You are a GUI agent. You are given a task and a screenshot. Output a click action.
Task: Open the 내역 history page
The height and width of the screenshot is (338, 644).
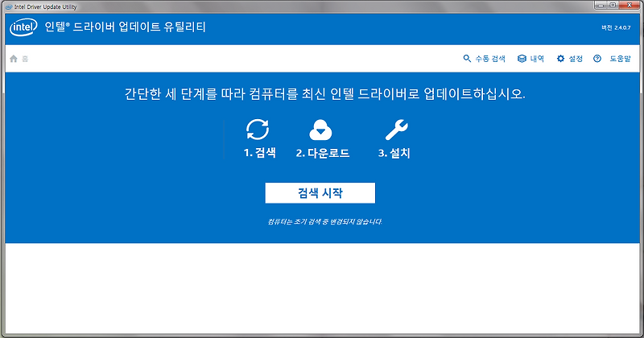pos(537,59)
